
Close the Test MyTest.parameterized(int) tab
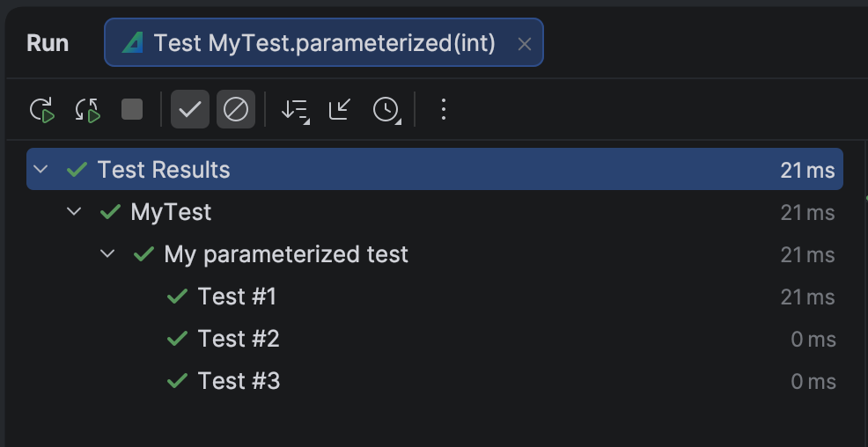pos(525,44)
